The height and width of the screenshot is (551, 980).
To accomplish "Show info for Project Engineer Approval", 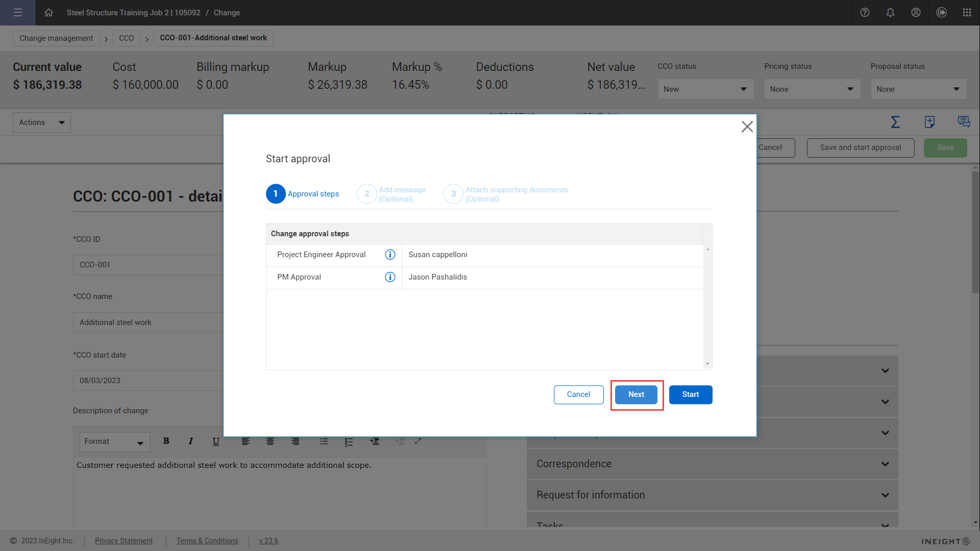I will pyautogui.click(x=390, y=255).
